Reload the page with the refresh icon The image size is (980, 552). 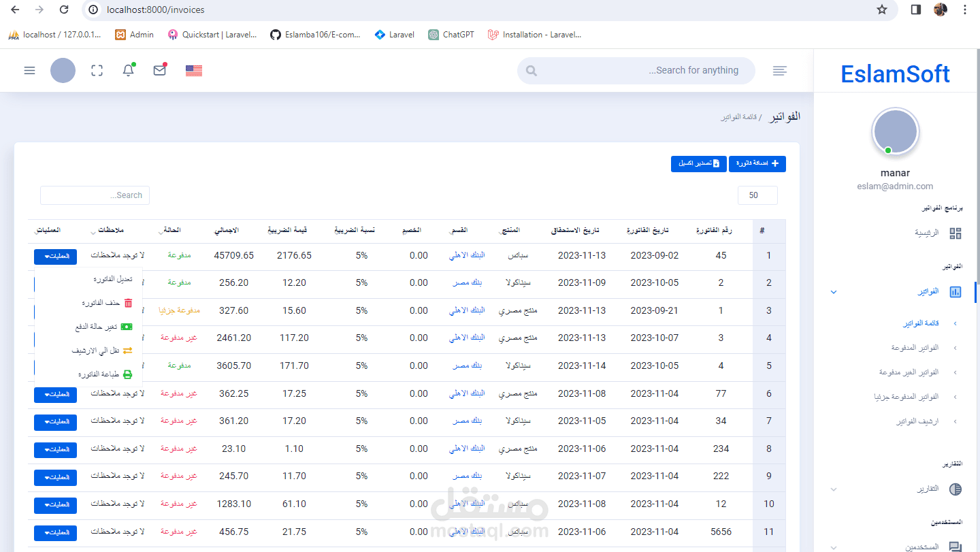[63, 10]
